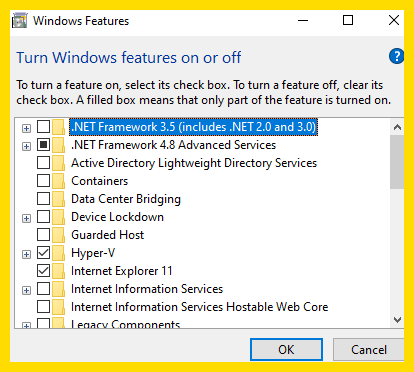This screenshot has width=414, height=372.
Task: Expand the Hyper-V node
Action: (26, 254)
